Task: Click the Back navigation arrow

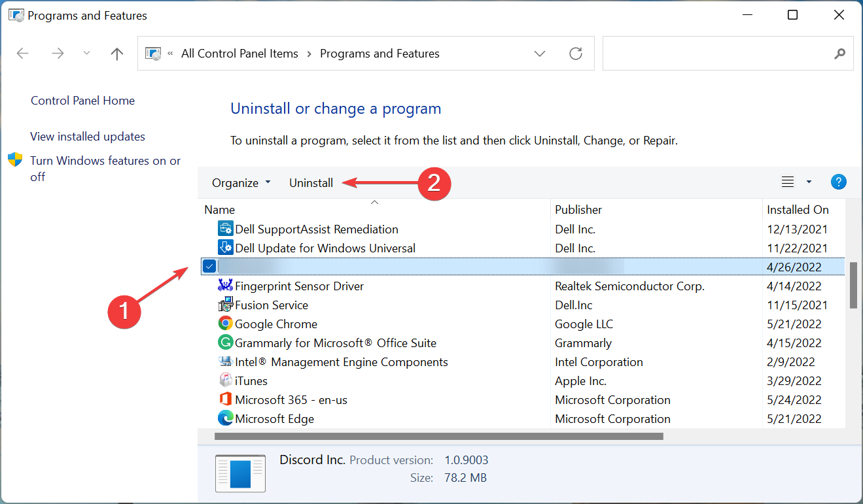Action: click(x=23, y=54)
